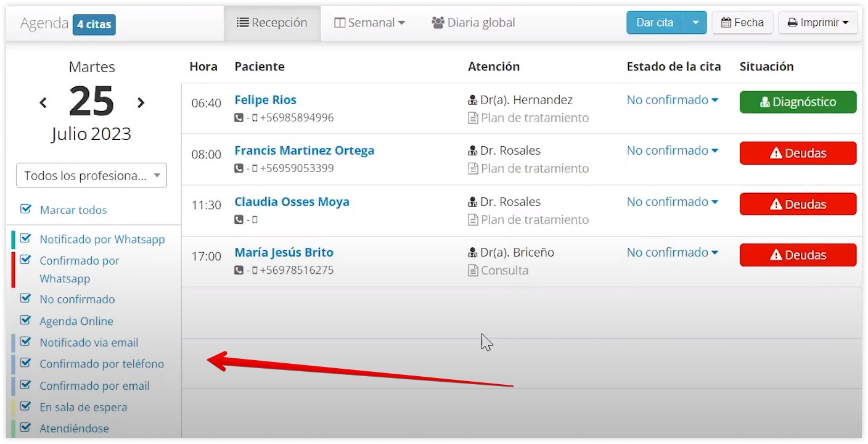Image resolution: width=868 pixels, height=444 pixels.
Task: Uncheck Agenda Online filter
Action: [x=25, y=320]
